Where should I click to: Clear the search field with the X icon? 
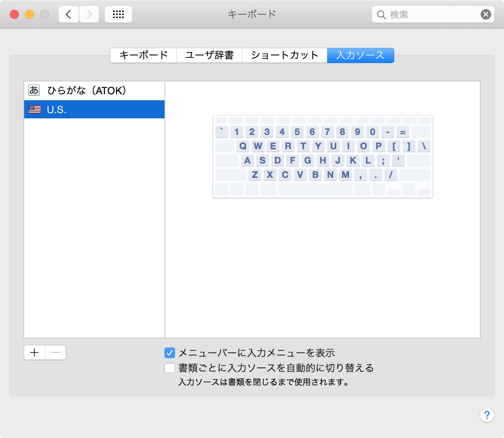point(486,15)
